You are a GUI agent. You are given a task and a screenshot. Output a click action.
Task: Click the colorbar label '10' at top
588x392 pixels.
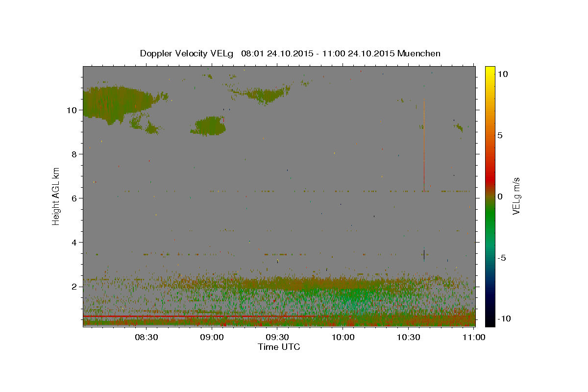tap(503, 74)
